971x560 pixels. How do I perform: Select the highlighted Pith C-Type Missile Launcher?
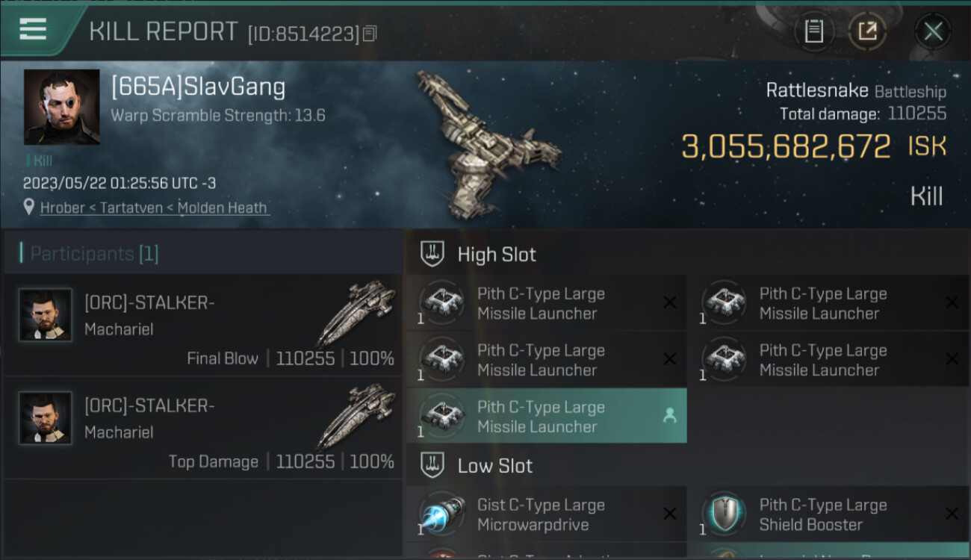546,417
